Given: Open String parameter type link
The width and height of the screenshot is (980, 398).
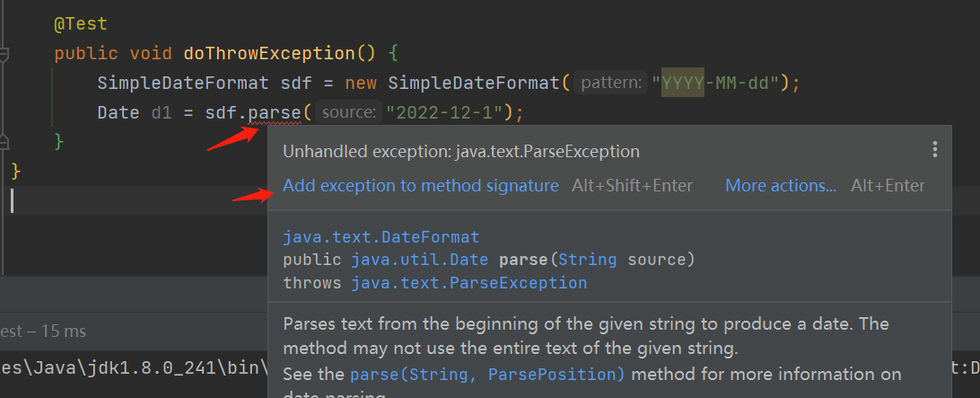Looking at the screenshot, I should tap(587, 260).
